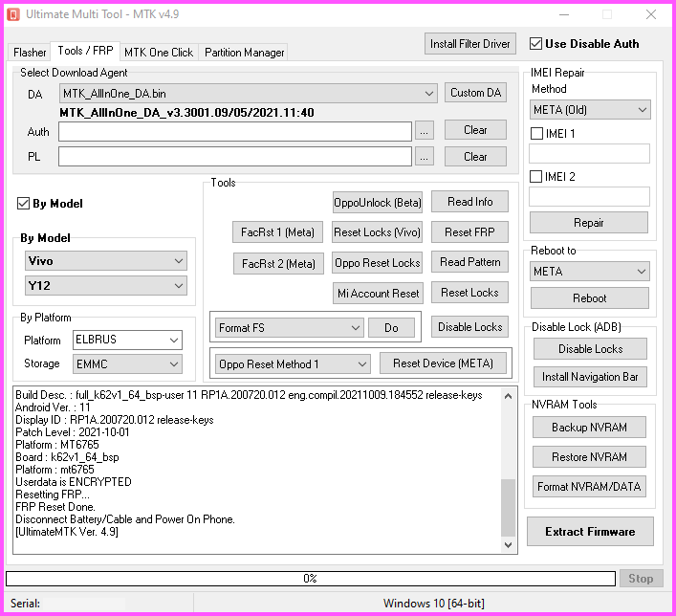
Task: Switch to the Flasher tab
Action: (x=30, y=53)
